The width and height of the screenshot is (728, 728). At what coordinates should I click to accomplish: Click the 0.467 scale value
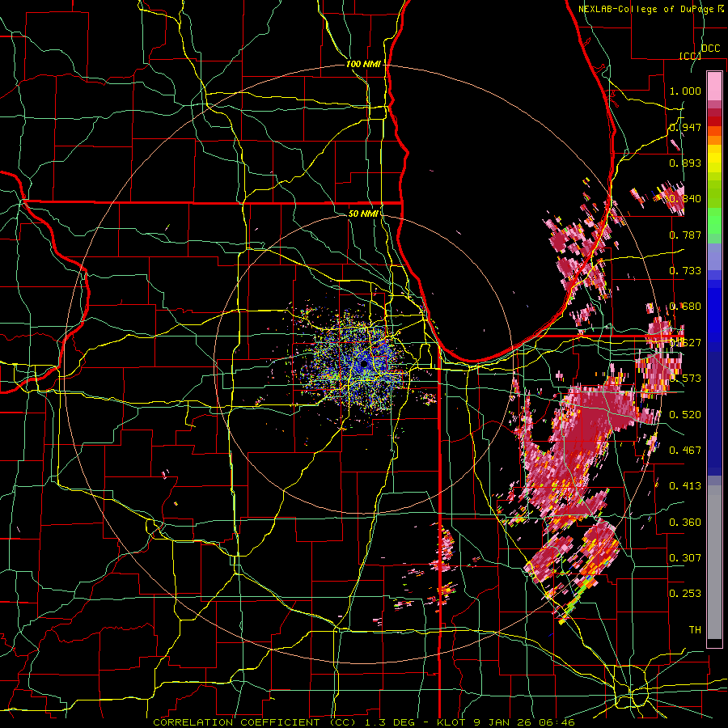pos(685,451)
